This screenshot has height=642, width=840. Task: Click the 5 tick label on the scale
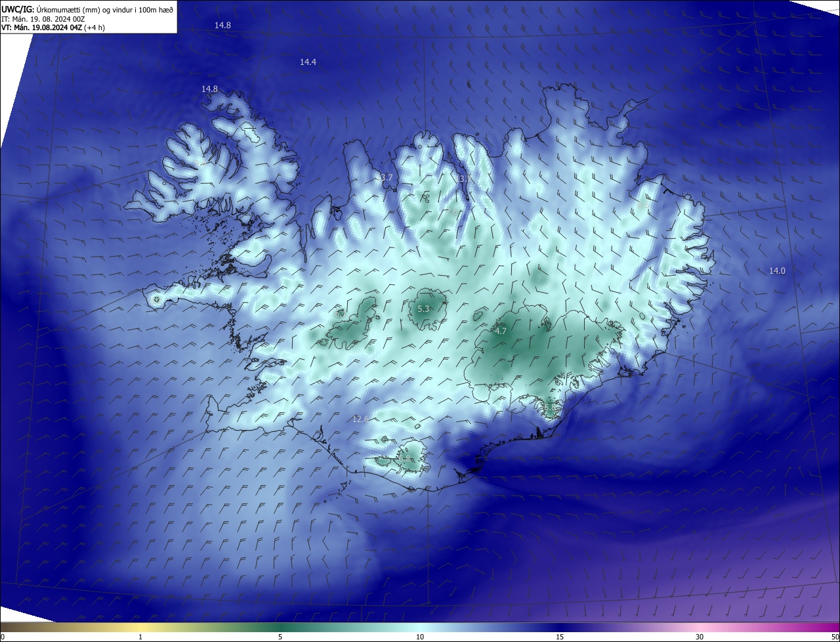280,637
